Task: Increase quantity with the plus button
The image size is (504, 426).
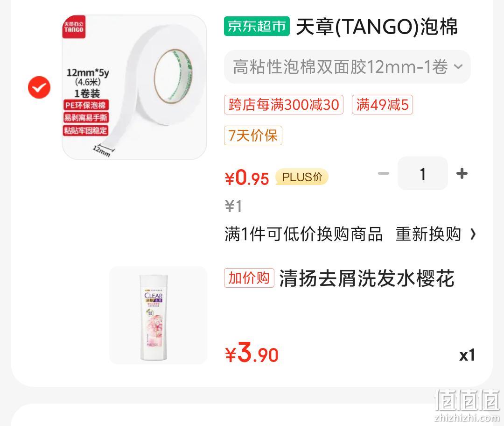Action: [x=462, y=173]
